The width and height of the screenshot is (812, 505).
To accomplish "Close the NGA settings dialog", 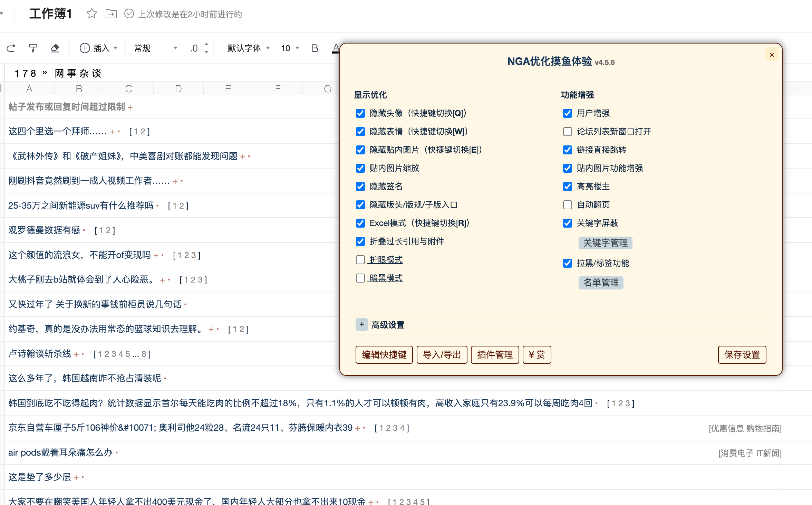I will (772, 55).
